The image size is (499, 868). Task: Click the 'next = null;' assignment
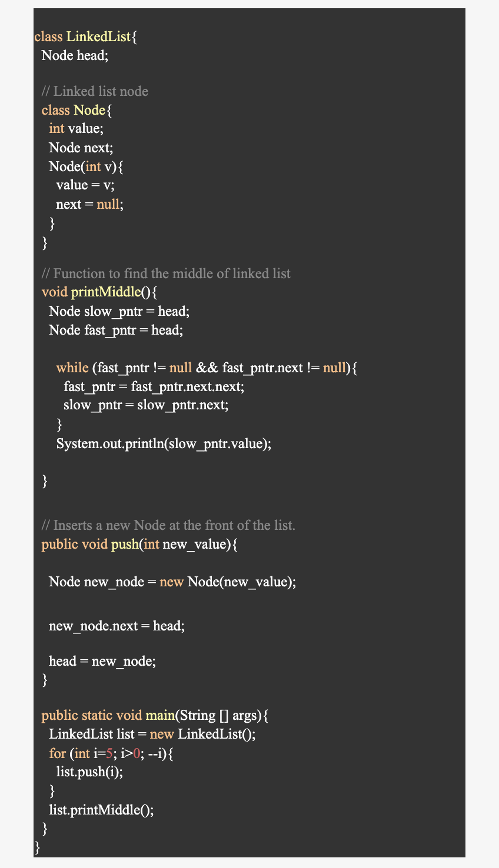89,204
